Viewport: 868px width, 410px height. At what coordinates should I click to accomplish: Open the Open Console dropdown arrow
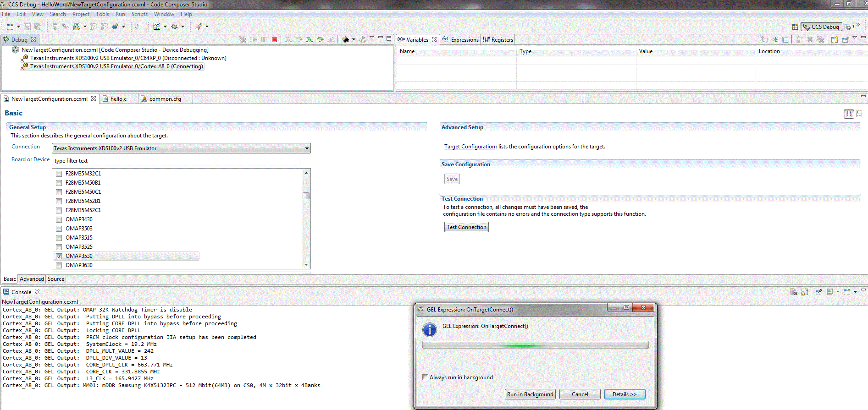pos(855,292)
